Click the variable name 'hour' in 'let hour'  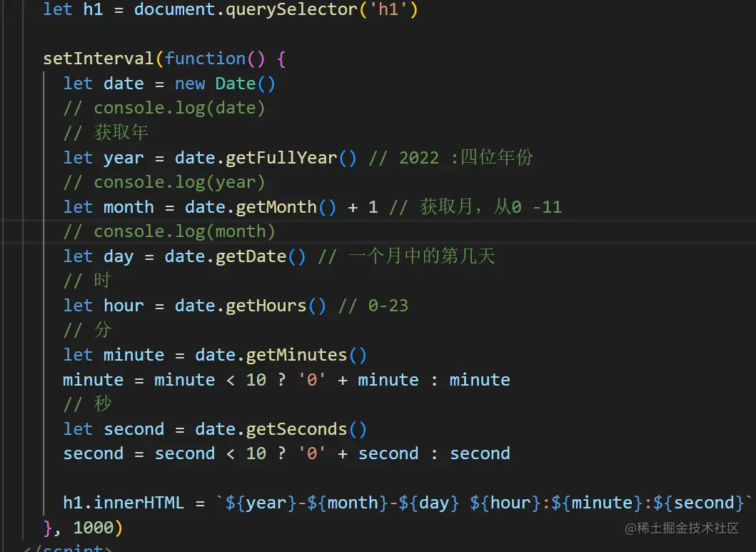coord(124,306)
